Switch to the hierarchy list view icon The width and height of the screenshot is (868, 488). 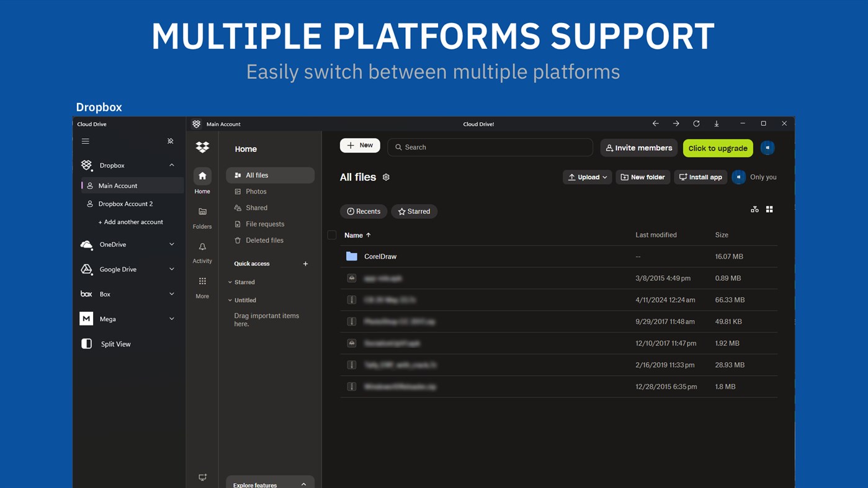(x=754, y=210)
